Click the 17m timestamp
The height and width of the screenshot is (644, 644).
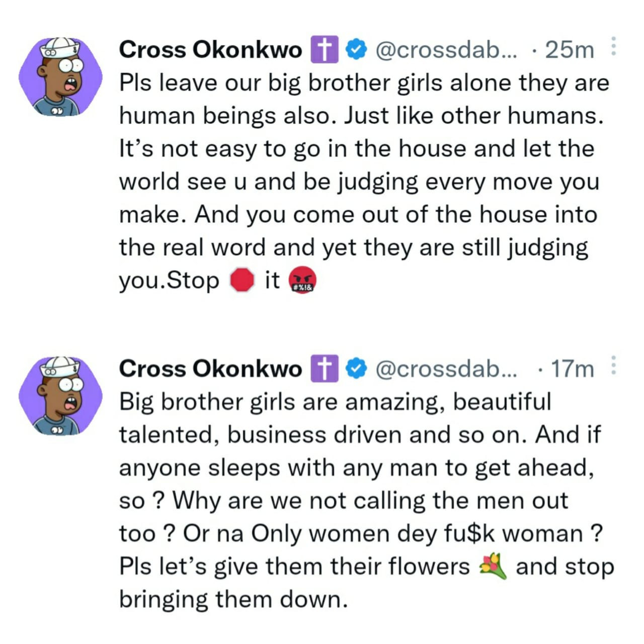pos(573,369)
